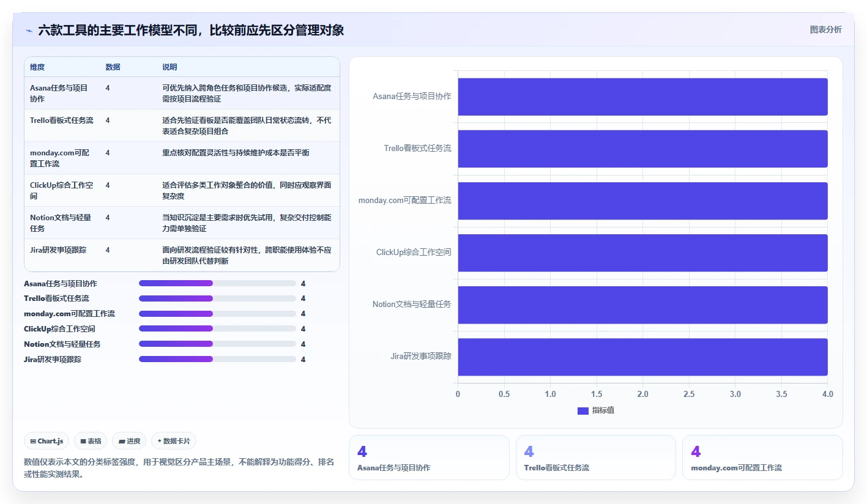
Task: Click the Asana任务与项目协作 progress list label
Action: tap(61, 284)
